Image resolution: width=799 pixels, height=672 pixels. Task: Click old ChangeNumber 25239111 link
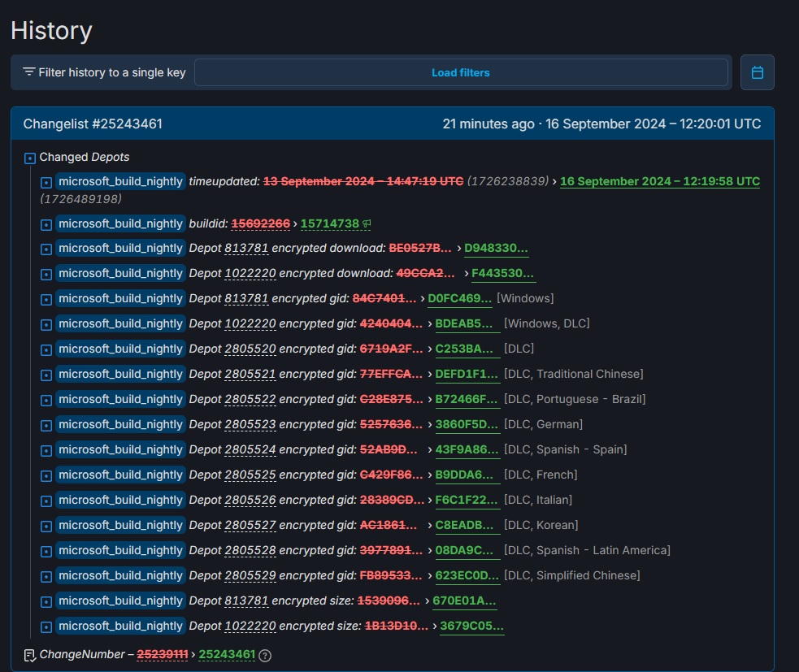click(x=163, y=655)
